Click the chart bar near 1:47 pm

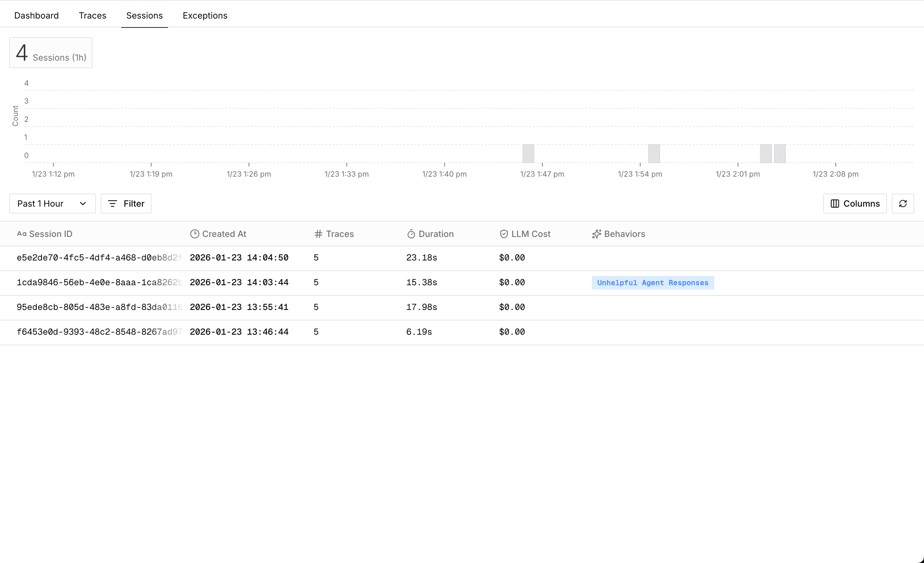point(528,153)
